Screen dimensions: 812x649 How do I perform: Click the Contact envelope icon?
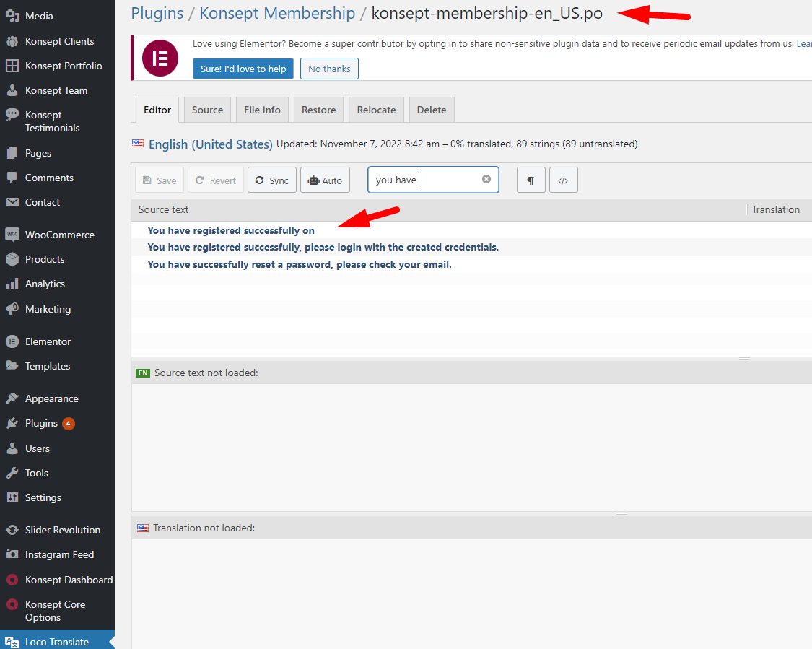pyautogui.click(x=12, y=202)
